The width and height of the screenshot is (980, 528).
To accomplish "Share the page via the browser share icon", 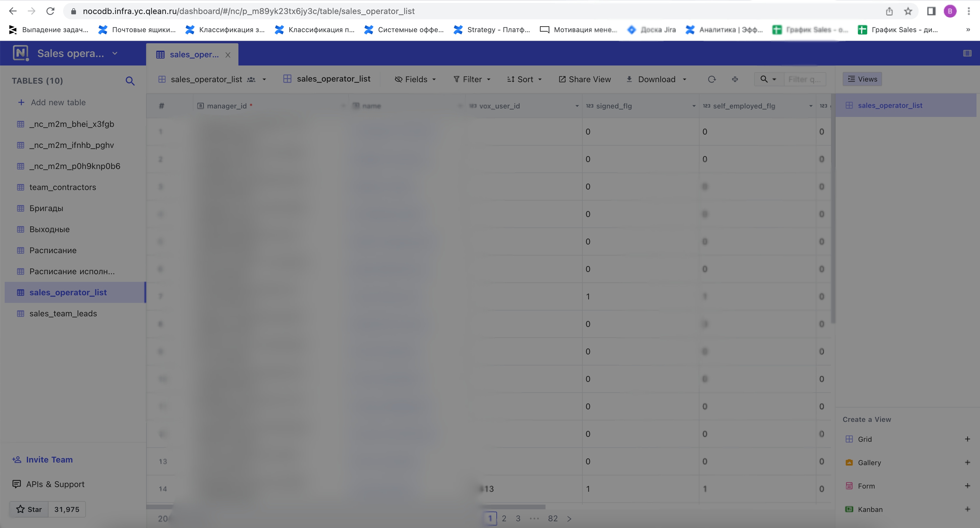I will pos(889,11).
